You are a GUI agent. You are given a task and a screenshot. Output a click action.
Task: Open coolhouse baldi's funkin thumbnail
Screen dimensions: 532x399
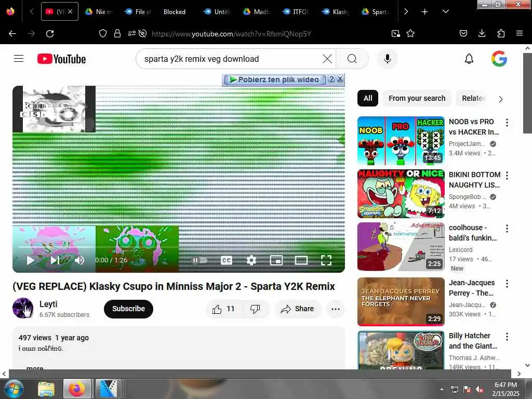point(401,247)
